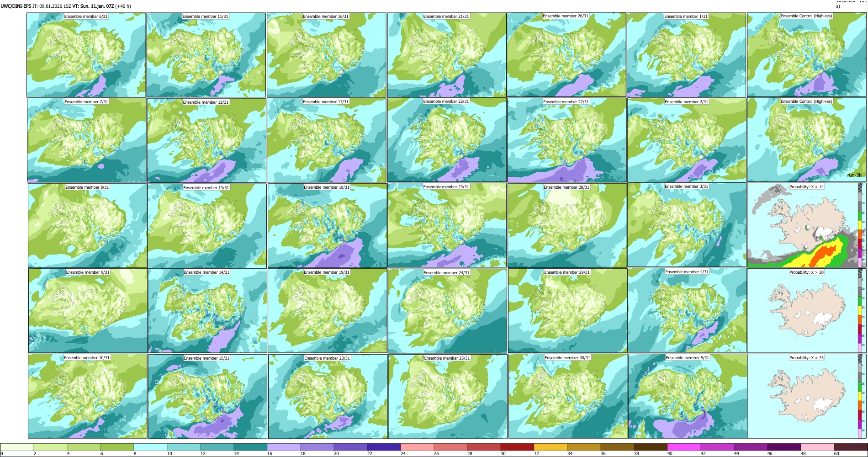Screen dimensions: 868x457
Task: Open the Ensemble member 22/31 map panel
Action: click(447, 140)
